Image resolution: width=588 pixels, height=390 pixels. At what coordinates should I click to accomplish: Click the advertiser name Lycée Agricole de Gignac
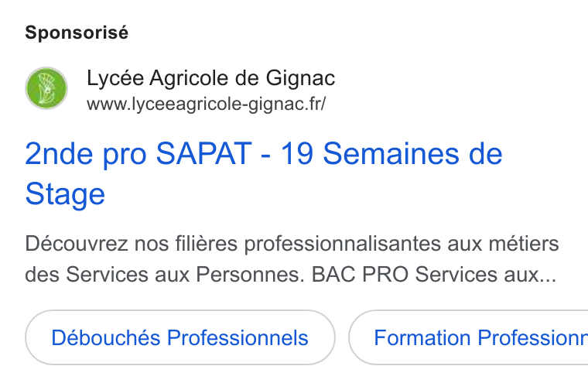pyautogui.click(x=210, y=78)
